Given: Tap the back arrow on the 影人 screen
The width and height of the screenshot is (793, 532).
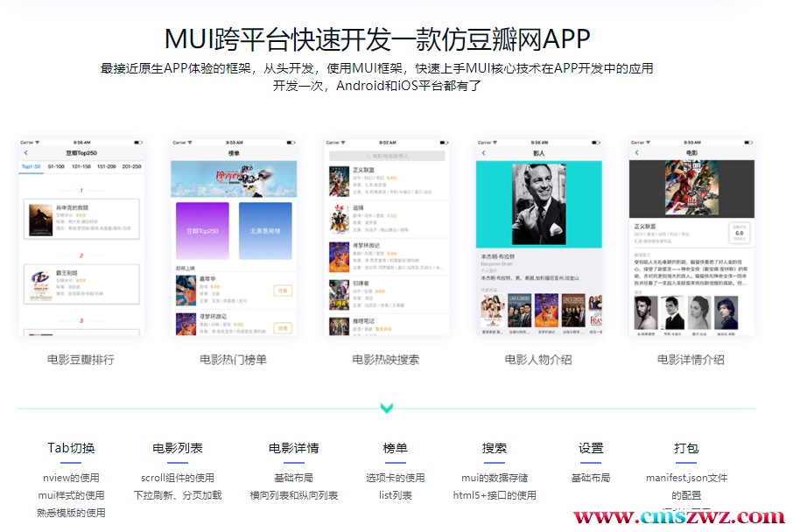Looking at the screenshot, I should coord(483,153).
